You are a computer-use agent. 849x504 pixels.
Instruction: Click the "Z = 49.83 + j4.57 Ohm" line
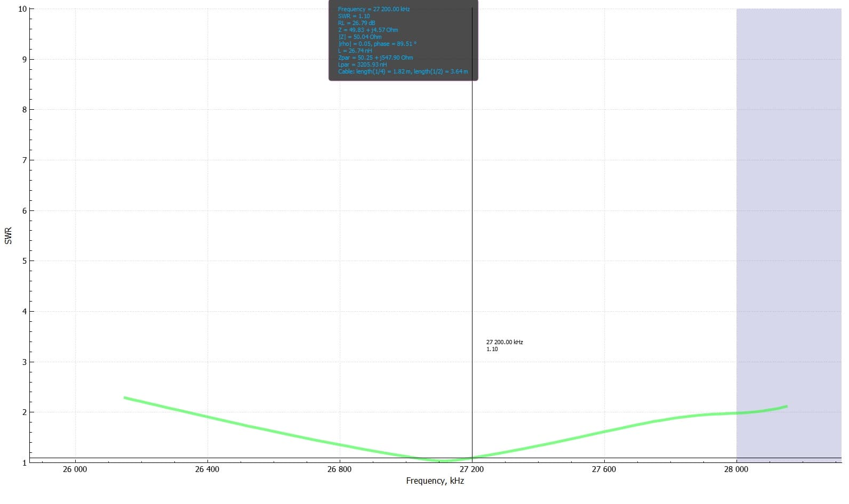(x=368, y=30)
